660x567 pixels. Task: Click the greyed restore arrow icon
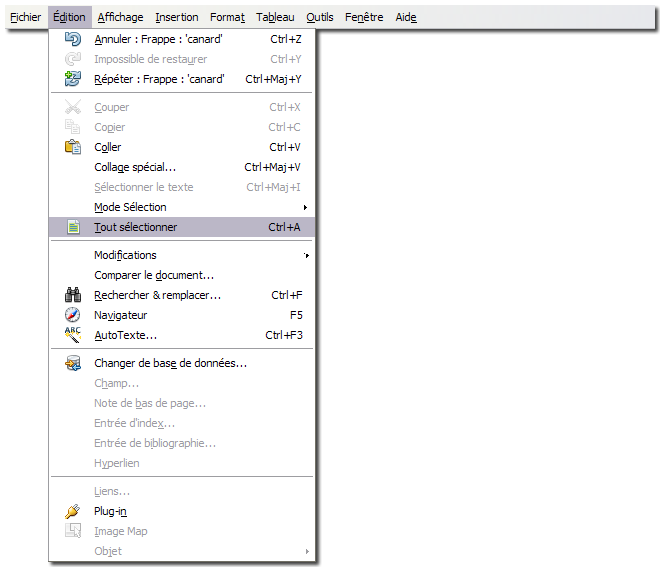pos(73,59)
